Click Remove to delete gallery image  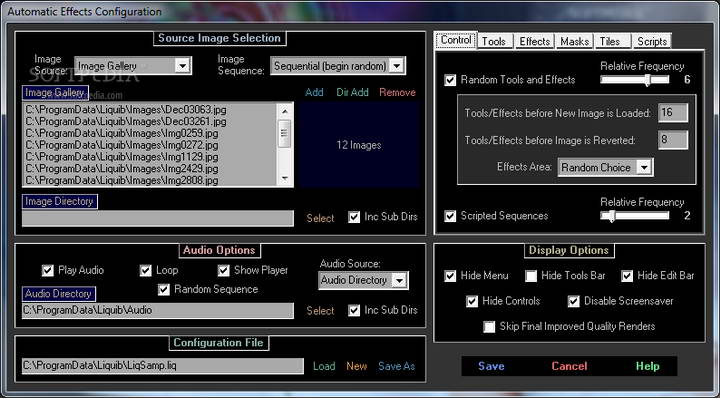click(x=397, y=92)
